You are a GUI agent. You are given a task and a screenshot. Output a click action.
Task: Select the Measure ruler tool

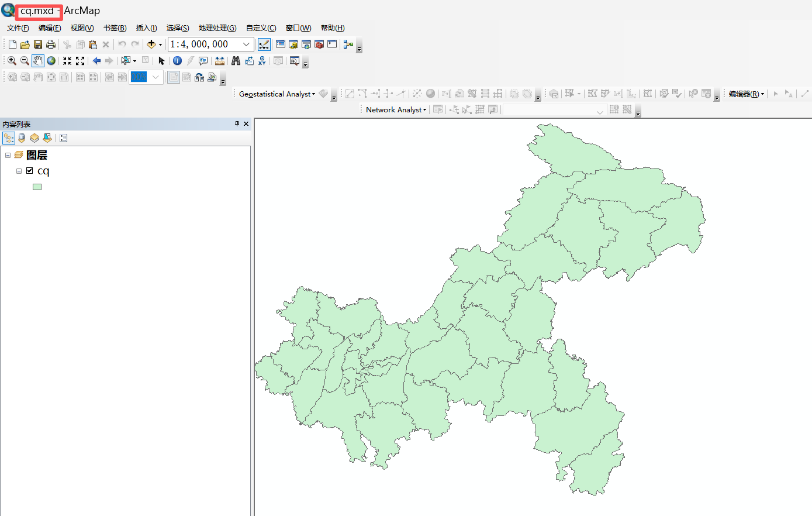point(220,61)
